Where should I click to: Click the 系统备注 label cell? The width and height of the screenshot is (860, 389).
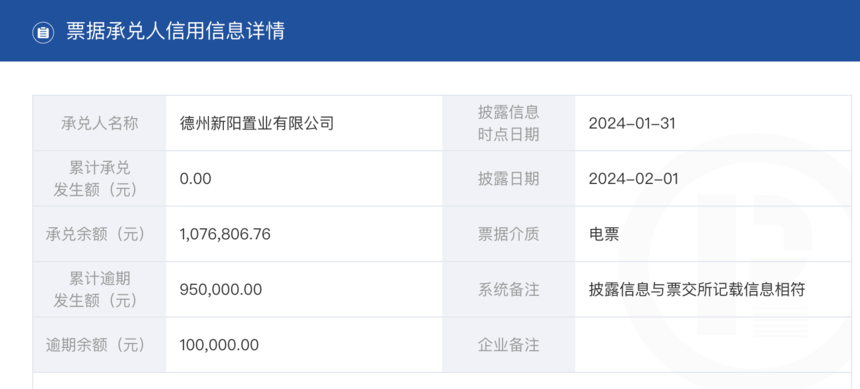click(x=508, y=290)
